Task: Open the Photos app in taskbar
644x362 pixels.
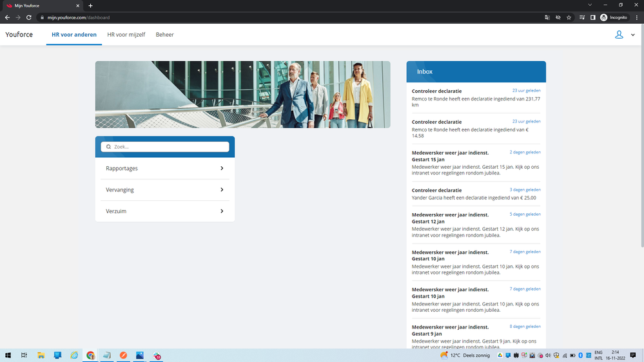Action: click(140, 355)
